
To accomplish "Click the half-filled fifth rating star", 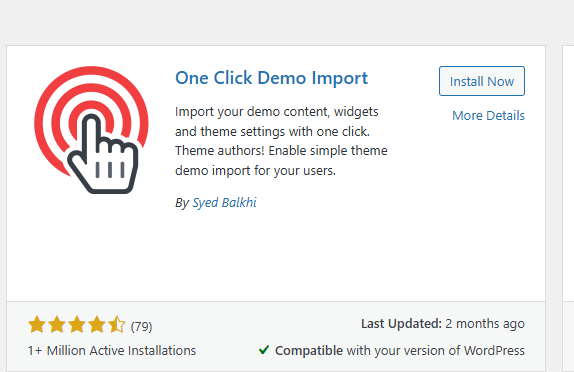I will 117,325.
